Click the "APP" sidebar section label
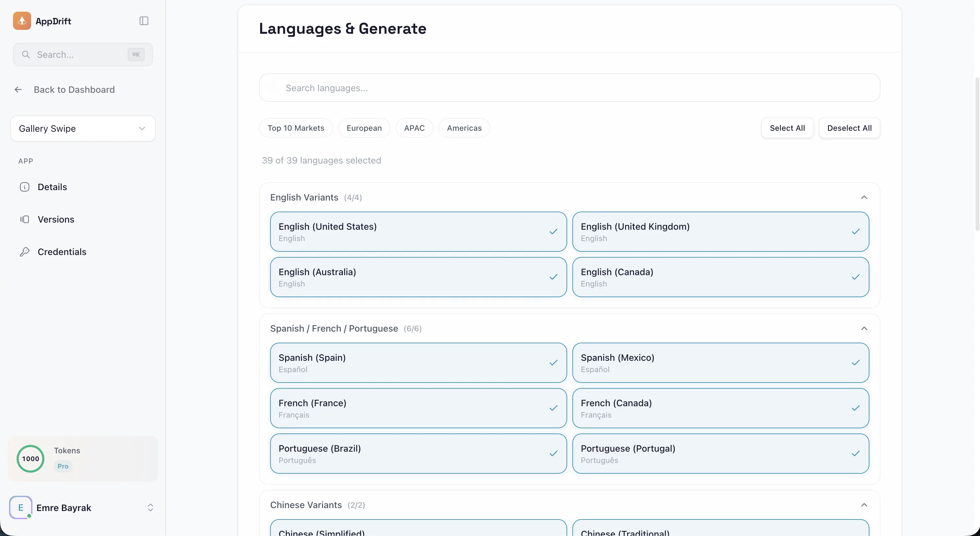This screenshot has height=536, width=980. click(26, 161)
